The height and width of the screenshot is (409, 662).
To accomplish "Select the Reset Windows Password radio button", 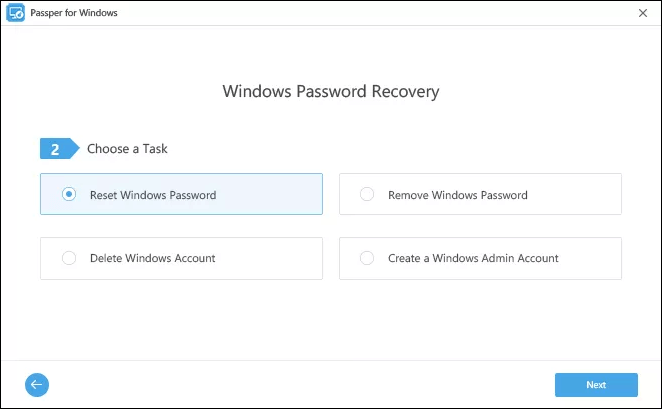I will 69,194.
